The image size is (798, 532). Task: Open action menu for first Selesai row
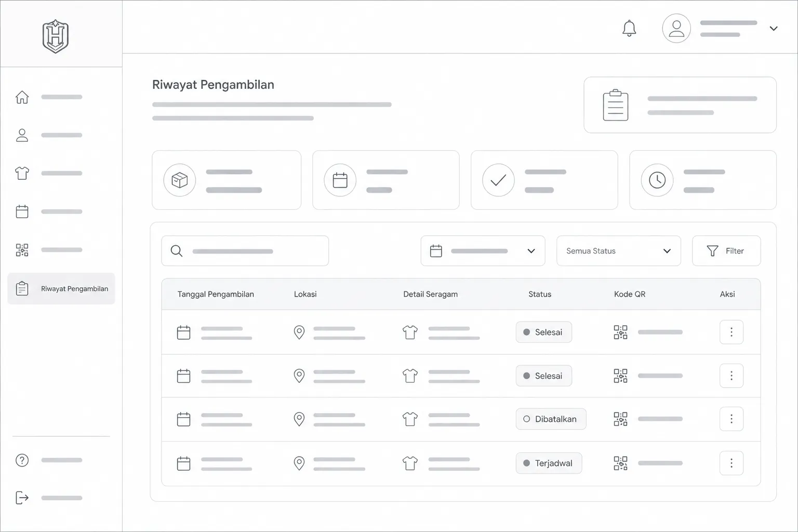(x=731, y=332)
